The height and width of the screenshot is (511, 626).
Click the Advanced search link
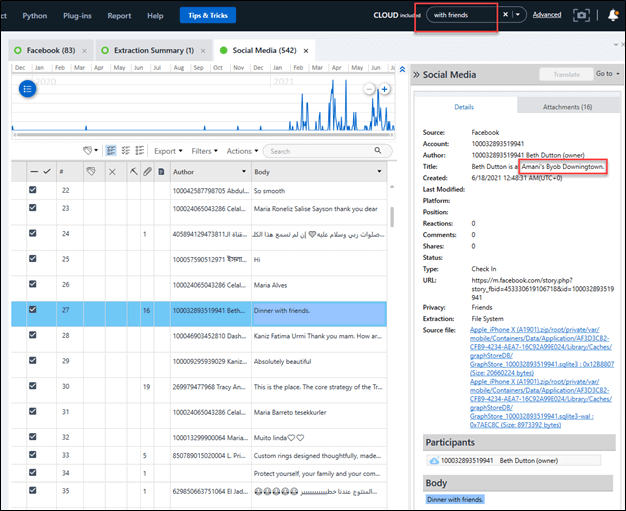tap(546, 15)
